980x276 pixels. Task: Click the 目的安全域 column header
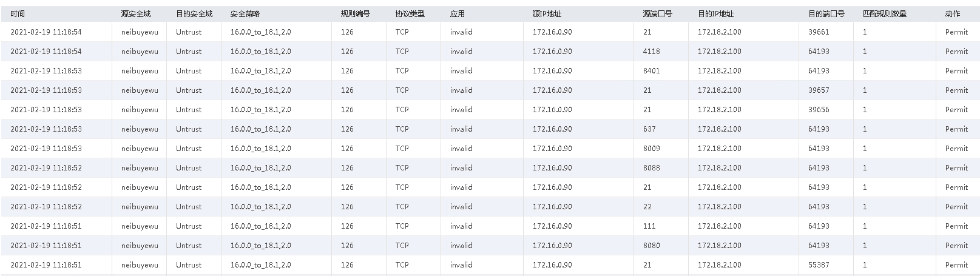tap(194, 13)
